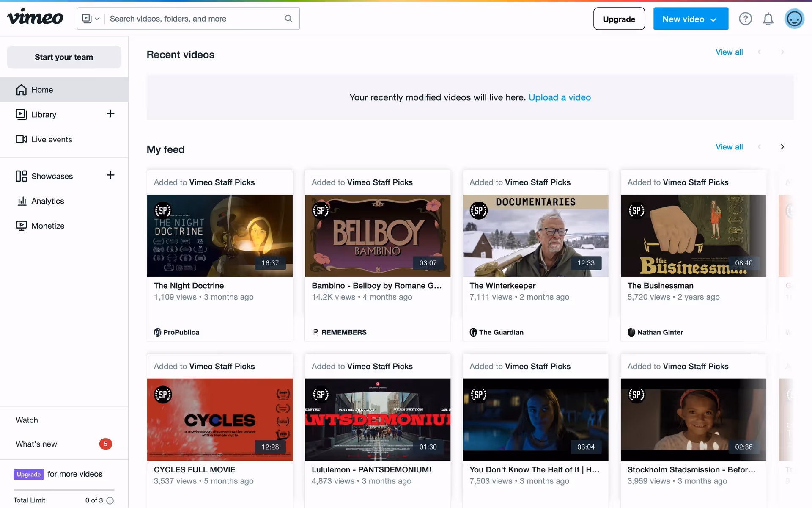Click the Total Limit info icon
The width and height of the screenshot is (812, 508).
[110, 500]
